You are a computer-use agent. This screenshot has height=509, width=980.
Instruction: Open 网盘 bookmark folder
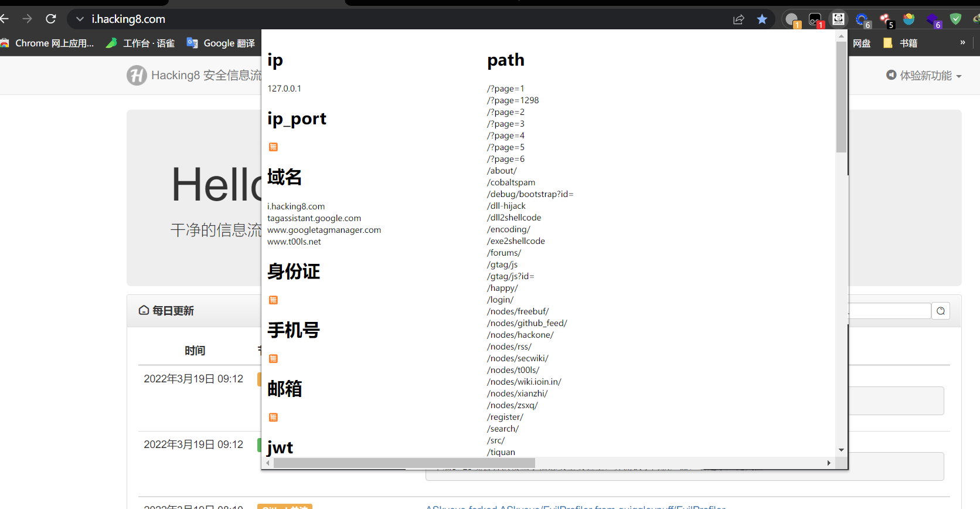(x=861, y=43)
